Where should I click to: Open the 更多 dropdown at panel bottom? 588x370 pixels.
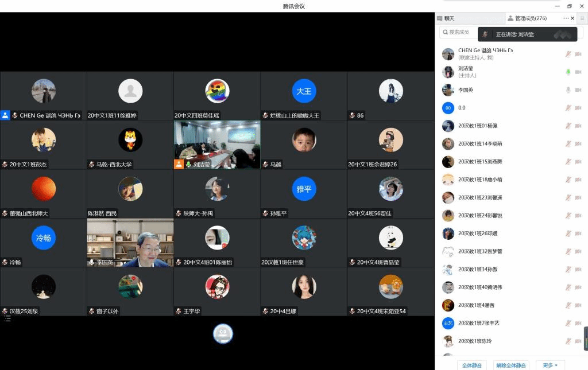click(550, 365)
